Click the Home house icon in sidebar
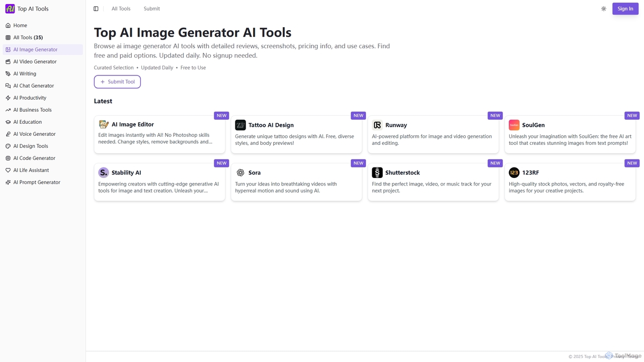 8,25
